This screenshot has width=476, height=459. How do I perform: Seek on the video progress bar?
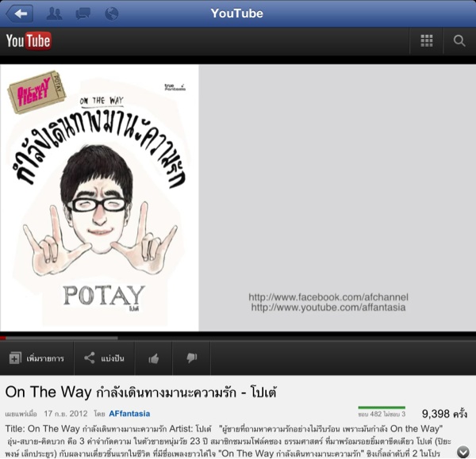[x=238, y=338]
